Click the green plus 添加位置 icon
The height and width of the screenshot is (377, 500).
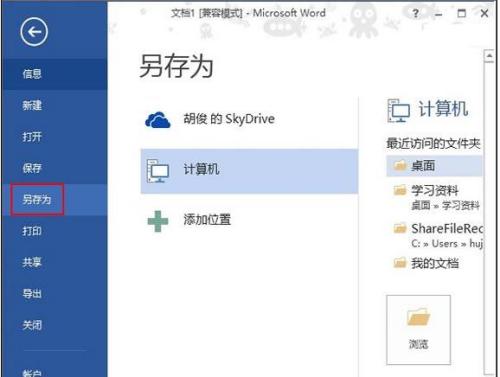pyautogui.click(x=158, y=221)
